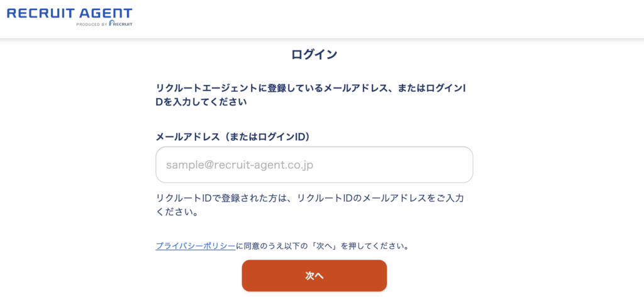Click the small blue RECRUIT wordmark

coord(122,25)
